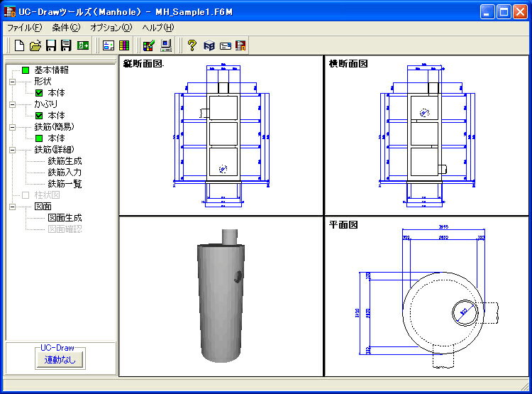Click the 連動なし button

60,359
